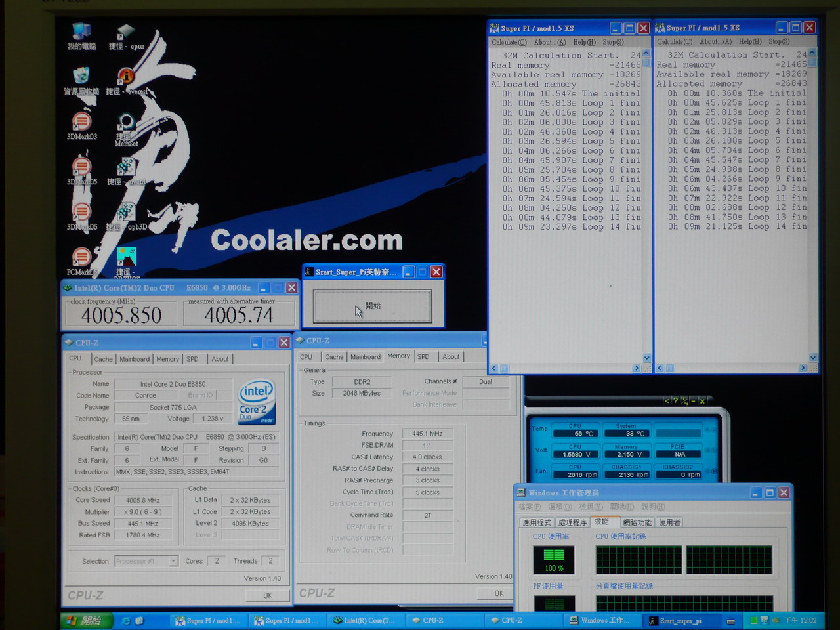Viewport: 840px width, 630px height.
Task: Click OK button in left CPU-Z window
Action: [268, 595]
